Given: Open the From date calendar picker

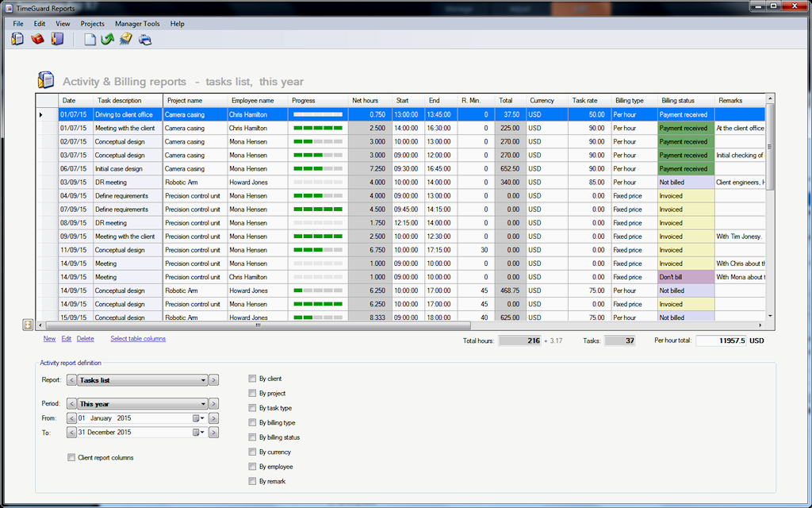Looking at the screenshot, I should point(197,418).
